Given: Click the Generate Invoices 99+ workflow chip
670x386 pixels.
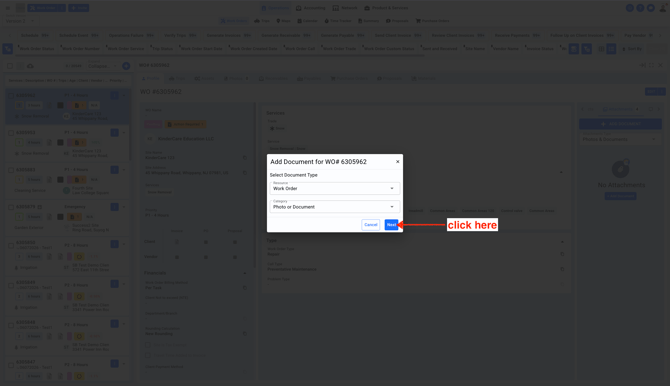Looking at the screenshot, I should point(228,35).
